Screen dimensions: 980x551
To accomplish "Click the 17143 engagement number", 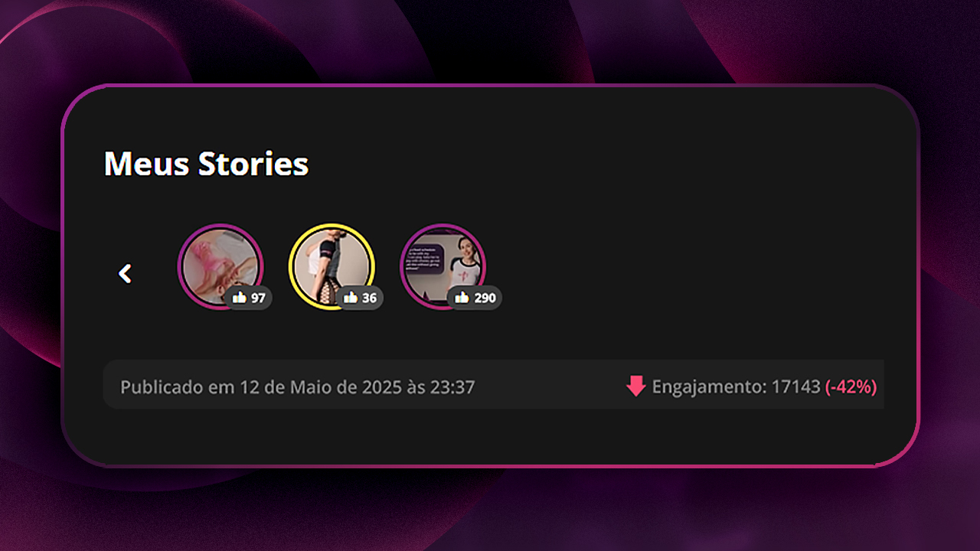I will point(795,387).
